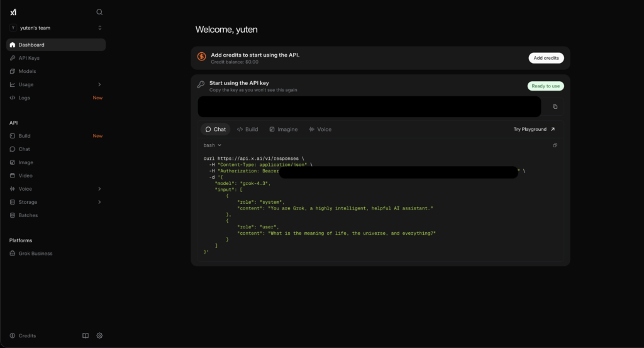Click the Add credits button
The width and height of the screenshot is (644, 348).
(x=546, y=58)
